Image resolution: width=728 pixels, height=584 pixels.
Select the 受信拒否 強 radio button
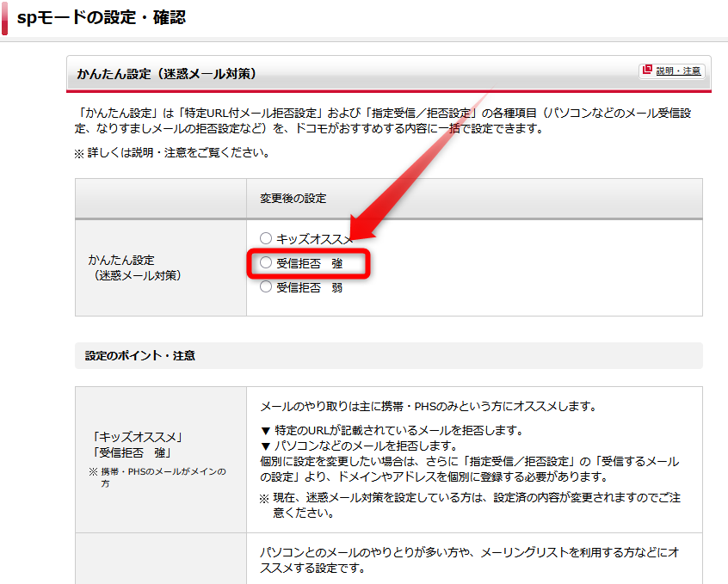pos(266,262)
